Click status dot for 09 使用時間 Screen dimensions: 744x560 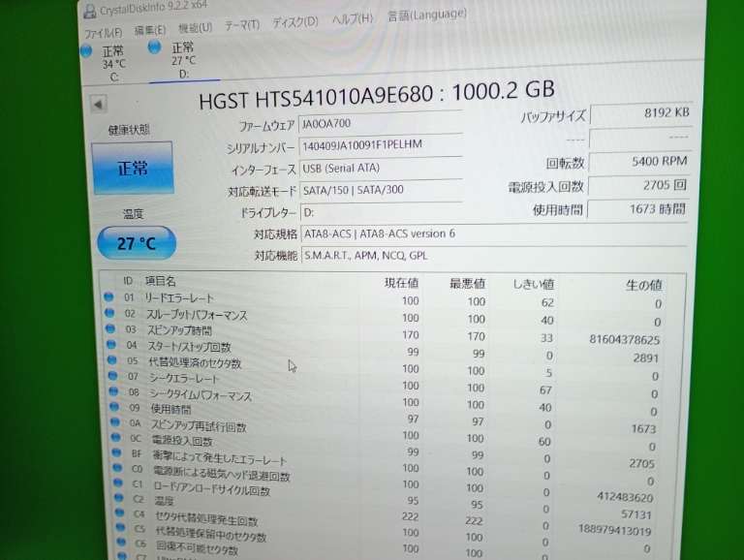coord(114,407)
